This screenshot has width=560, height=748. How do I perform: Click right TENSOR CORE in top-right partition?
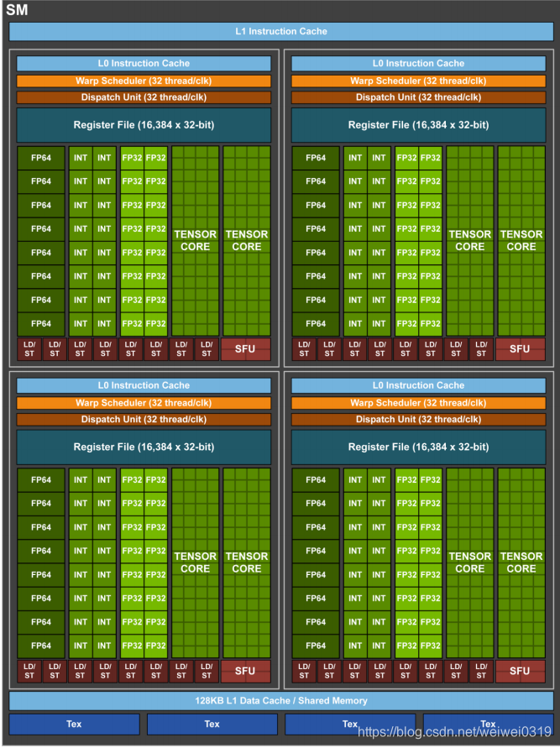point(521,241)
